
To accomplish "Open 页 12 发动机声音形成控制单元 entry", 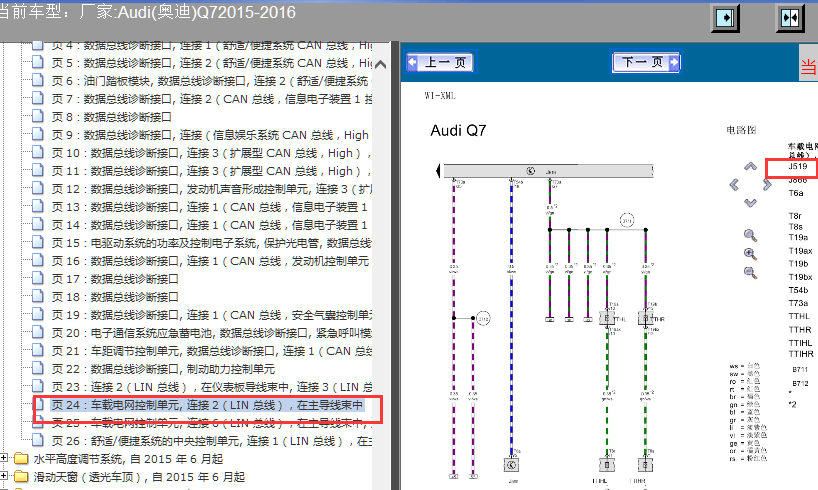I will [x=211, y=189].
